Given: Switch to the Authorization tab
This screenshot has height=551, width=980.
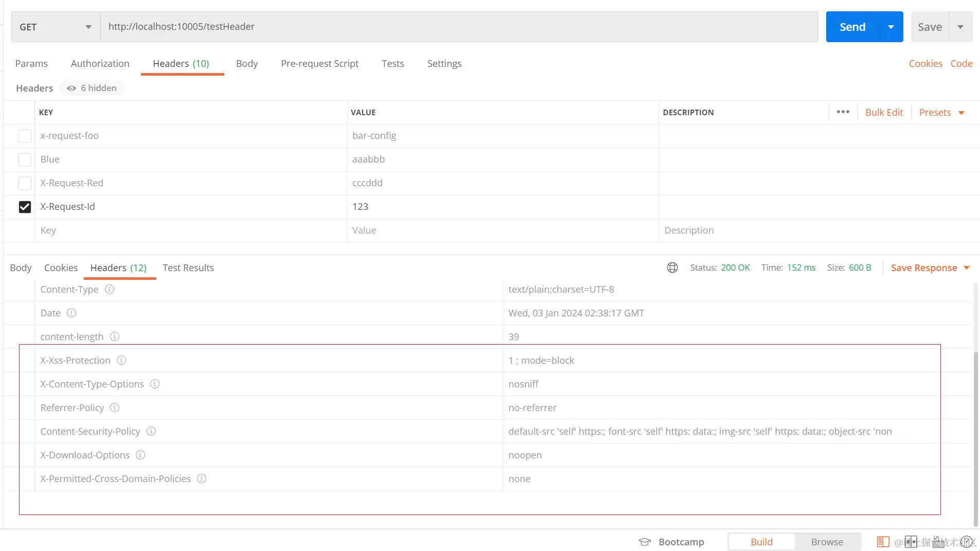Looking at the screenshot, I should point(100,63).
